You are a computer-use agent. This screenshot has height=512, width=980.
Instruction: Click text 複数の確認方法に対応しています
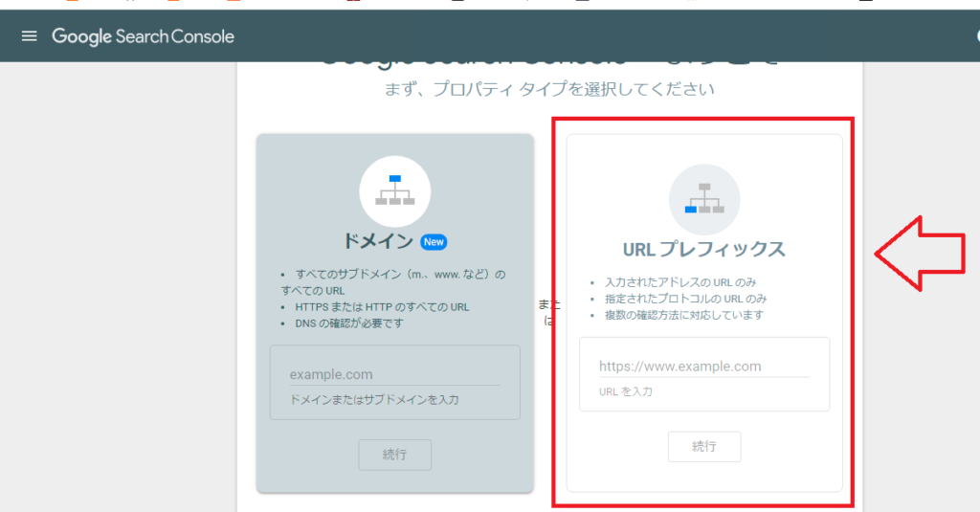[684, 315]
